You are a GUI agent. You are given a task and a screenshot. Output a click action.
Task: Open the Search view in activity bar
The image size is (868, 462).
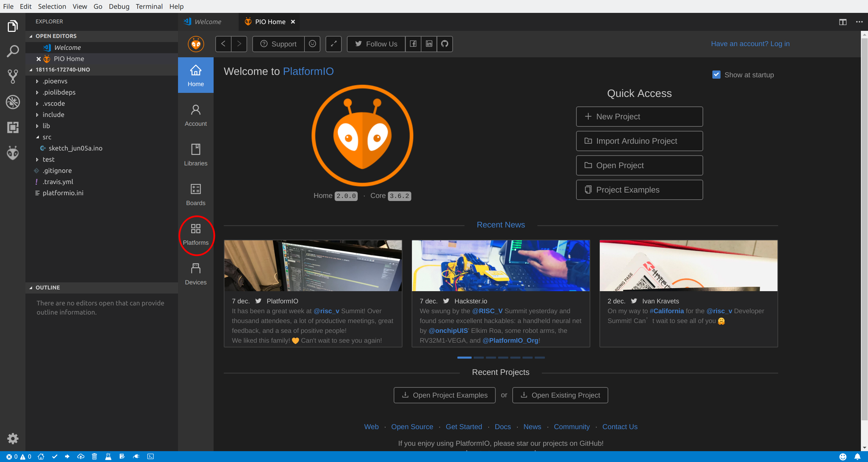[13, 51]
